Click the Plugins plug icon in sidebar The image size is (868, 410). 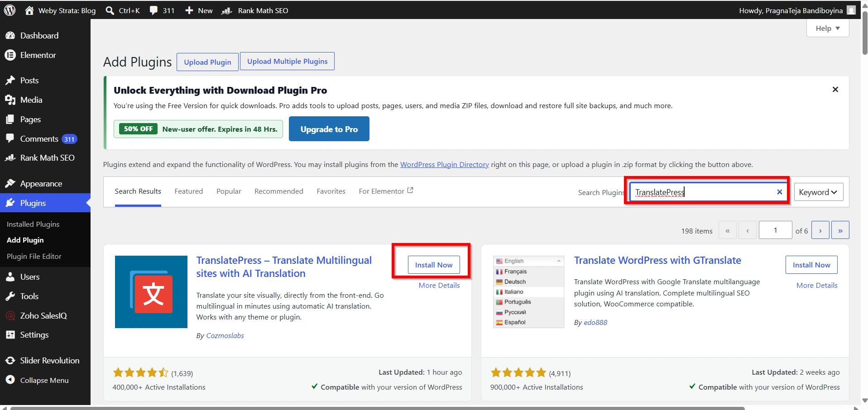coord(10,203)
